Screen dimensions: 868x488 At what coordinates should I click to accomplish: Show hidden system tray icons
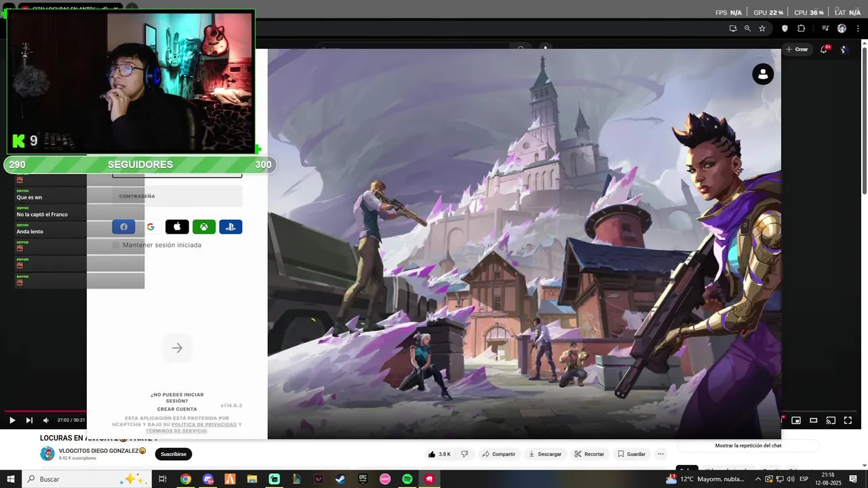click(x=758, y=479)
